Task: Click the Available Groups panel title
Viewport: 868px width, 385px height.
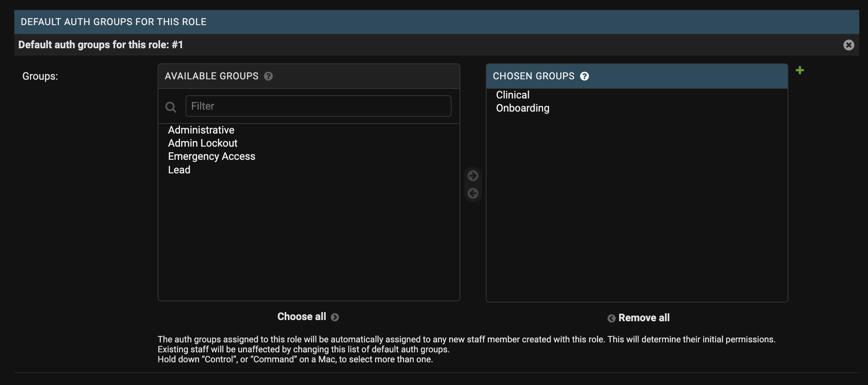Action: pyautogui.click(x=211, y=76)
